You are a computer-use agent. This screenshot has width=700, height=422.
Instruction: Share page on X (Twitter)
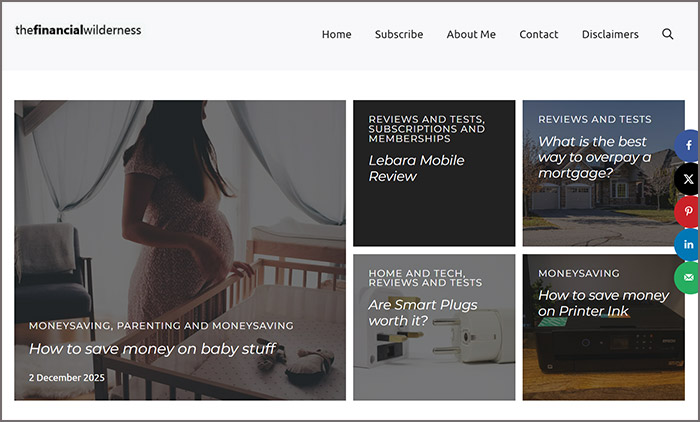688,179
